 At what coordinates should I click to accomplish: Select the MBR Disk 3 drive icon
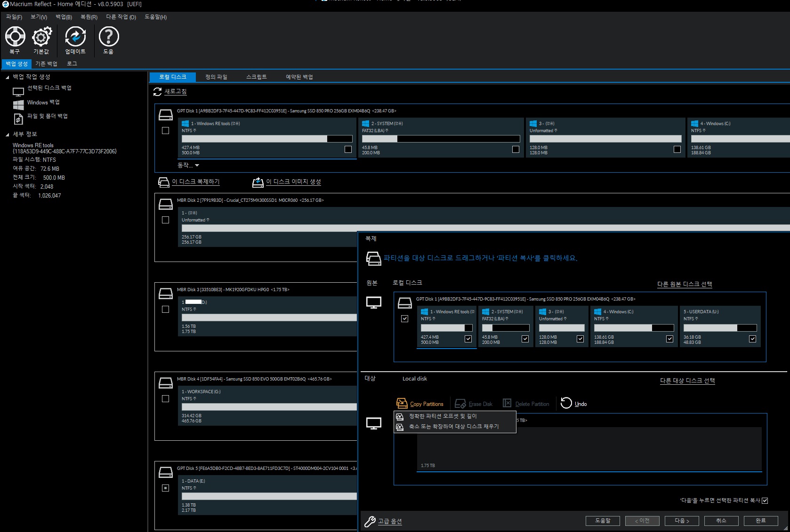point(166,294)
